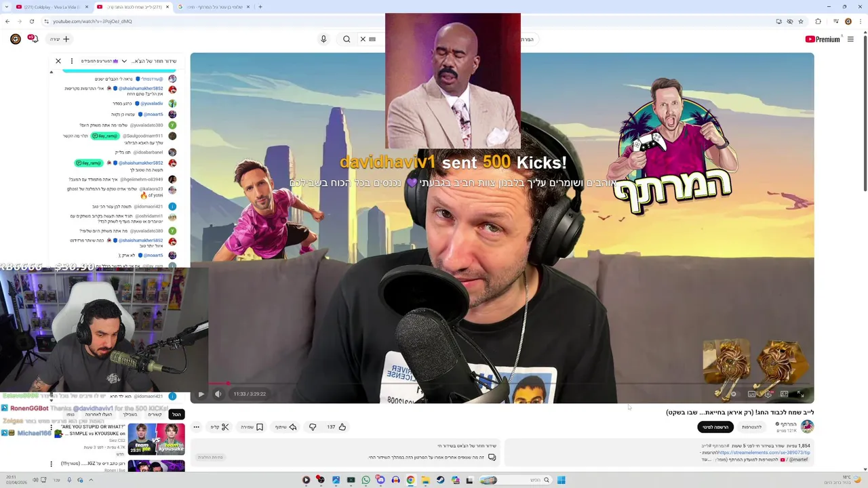868x488 pixels.
Task: Open player settings gear
Action: coord(768,394)
